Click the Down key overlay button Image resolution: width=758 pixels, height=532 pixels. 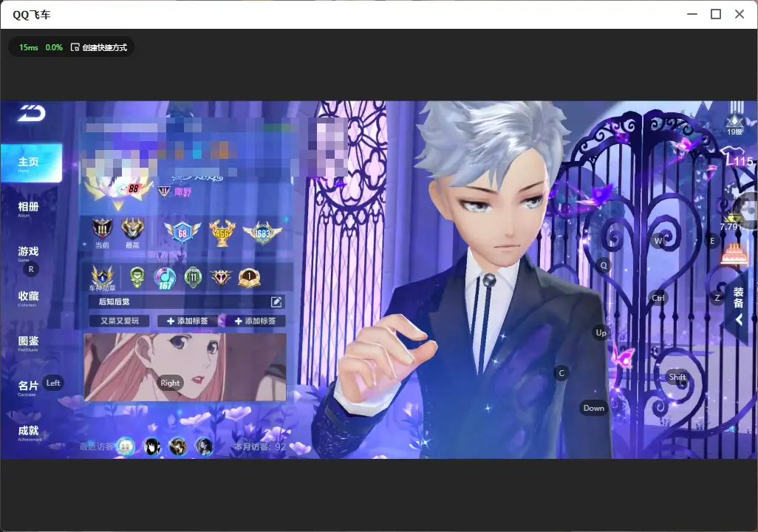(594, 408)
